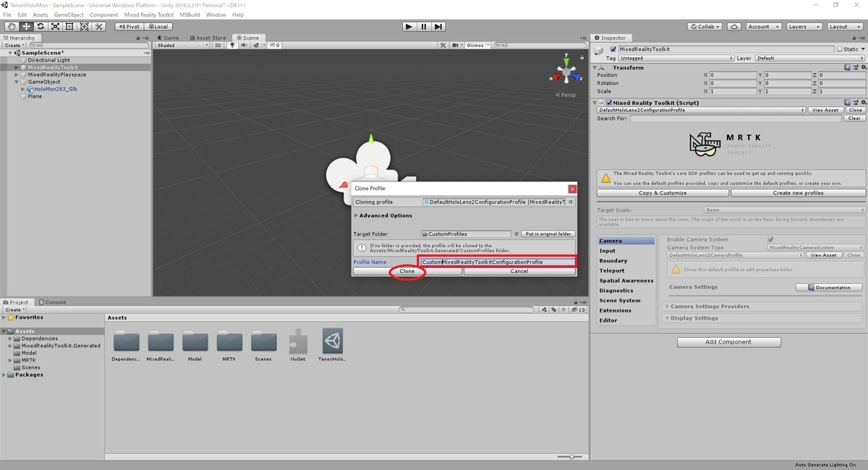Enable the MixedRealityToolkit object active checkbox
Screen dimensions: 868x470
point(613,49)
